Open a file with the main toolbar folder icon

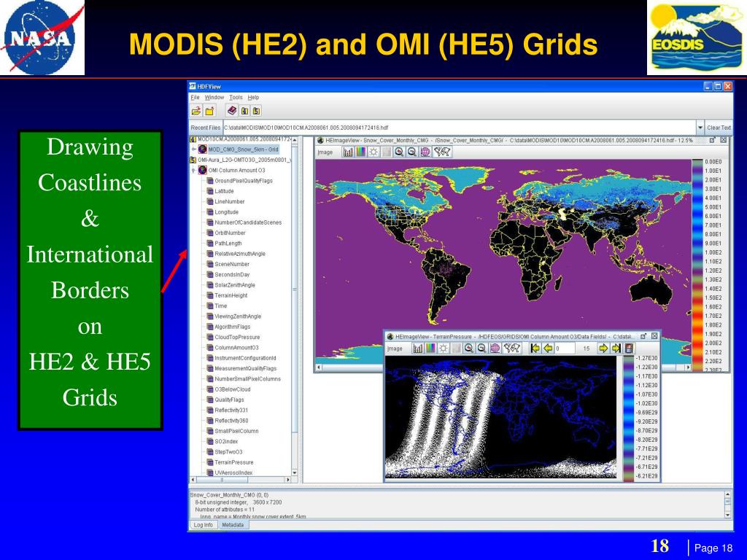pos(196,111)
